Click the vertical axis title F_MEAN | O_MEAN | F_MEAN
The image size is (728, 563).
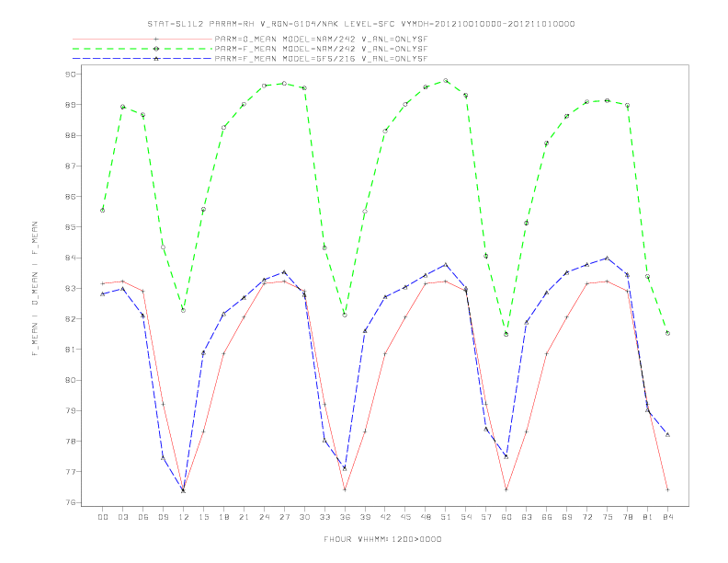point(35,289)
